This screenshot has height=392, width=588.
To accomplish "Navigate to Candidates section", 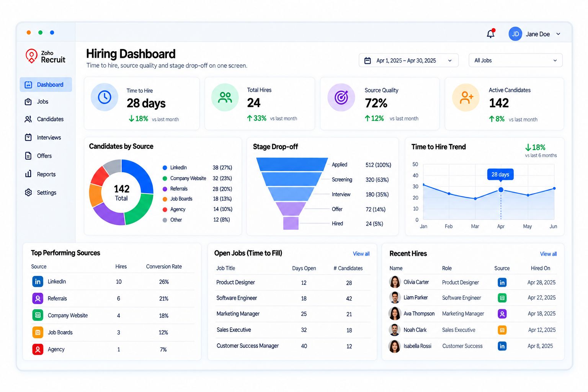I will (x=44, y=119).
